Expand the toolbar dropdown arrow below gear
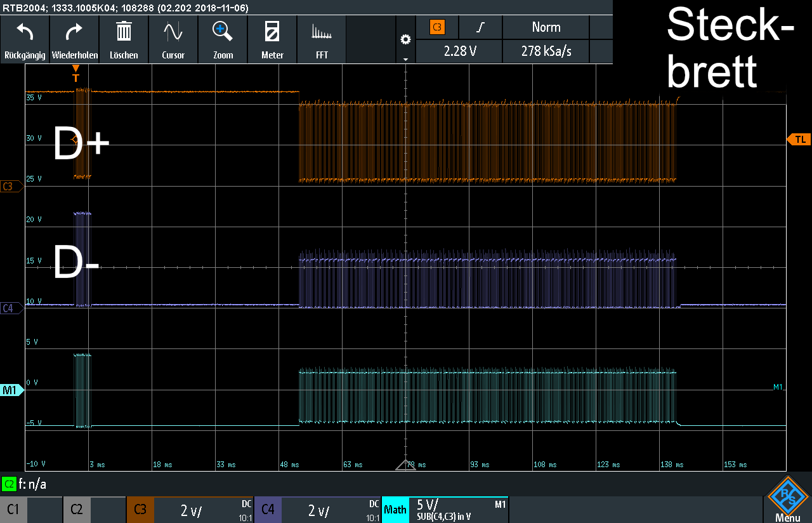 [x=405, y=58]
